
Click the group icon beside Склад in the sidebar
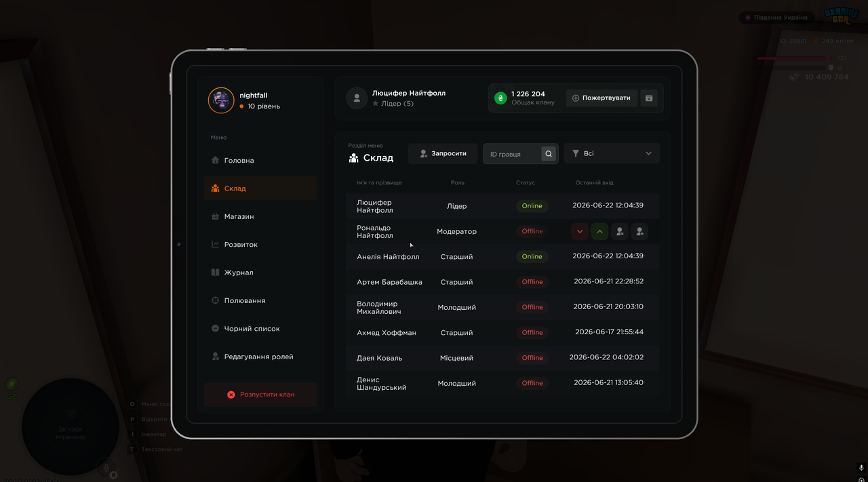point(215,188)
